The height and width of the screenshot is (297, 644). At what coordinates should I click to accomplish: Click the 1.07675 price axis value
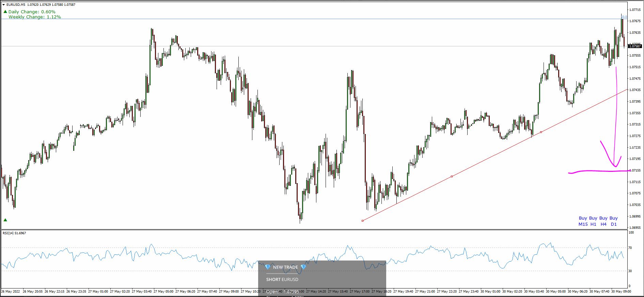(x=635, y=21)
